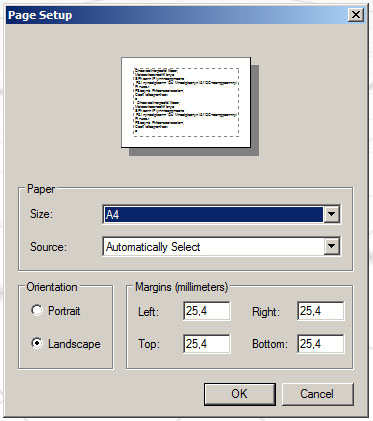Viewport: 373px width, 421px height.
Task: Click the Source: label
Action: tap(48, 247)
